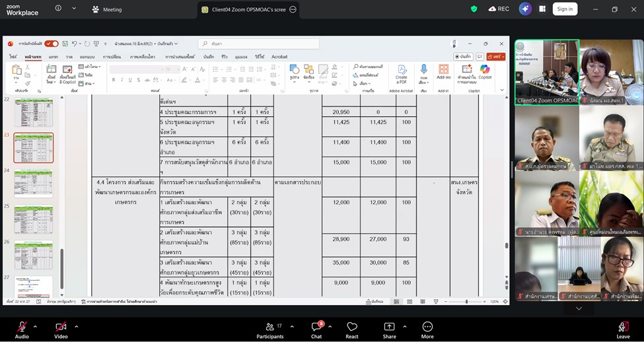Start Zoom Video camera
644x342 pixels.
click(61, 329)
